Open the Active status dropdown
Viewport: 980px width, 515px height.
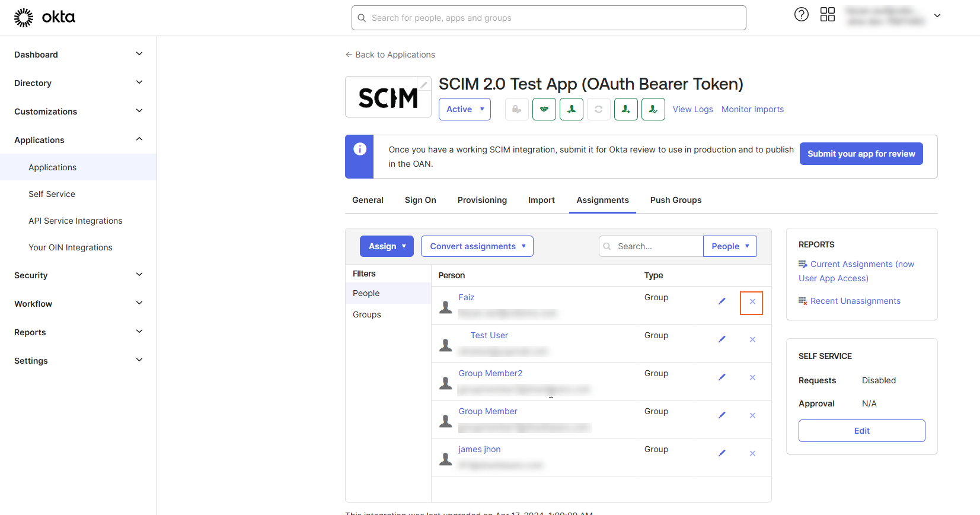(464, 109)
